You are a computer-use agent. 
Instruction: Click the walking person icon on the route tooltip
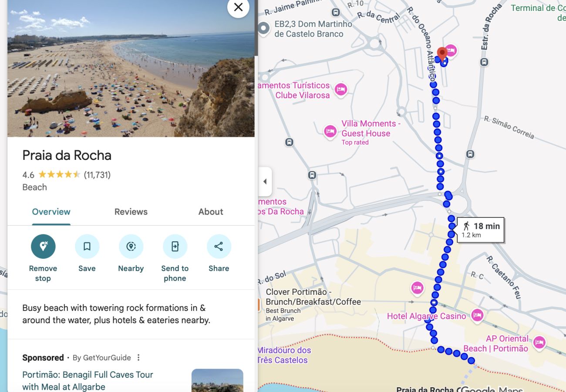click(467, 226)
